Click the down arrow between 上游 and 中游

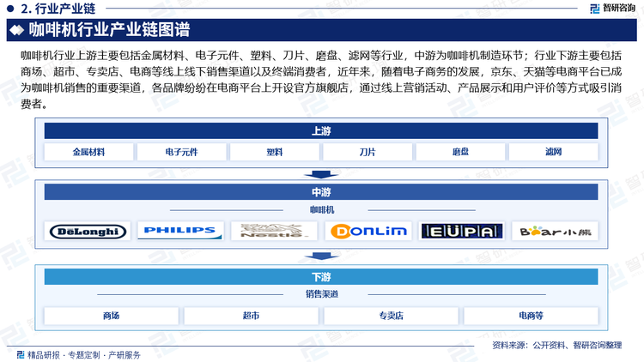coord(321,174)
